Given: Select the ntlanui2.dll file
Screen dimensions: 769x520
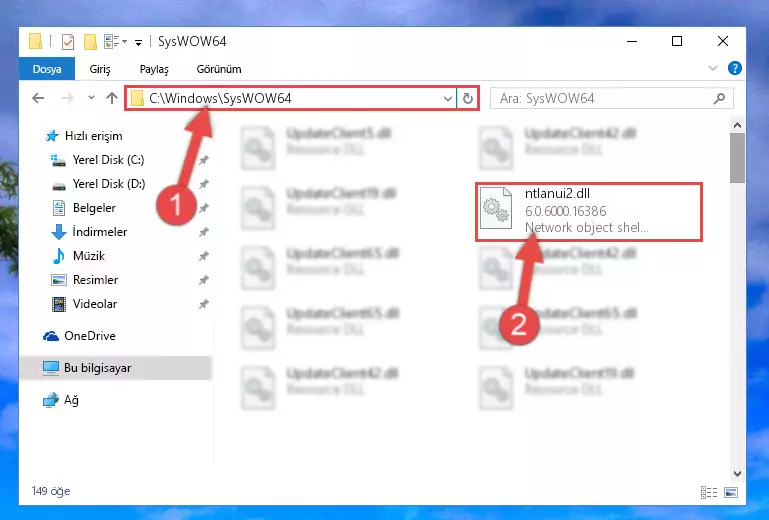Looking at the screenshot, I should click(x=589, y=212).
